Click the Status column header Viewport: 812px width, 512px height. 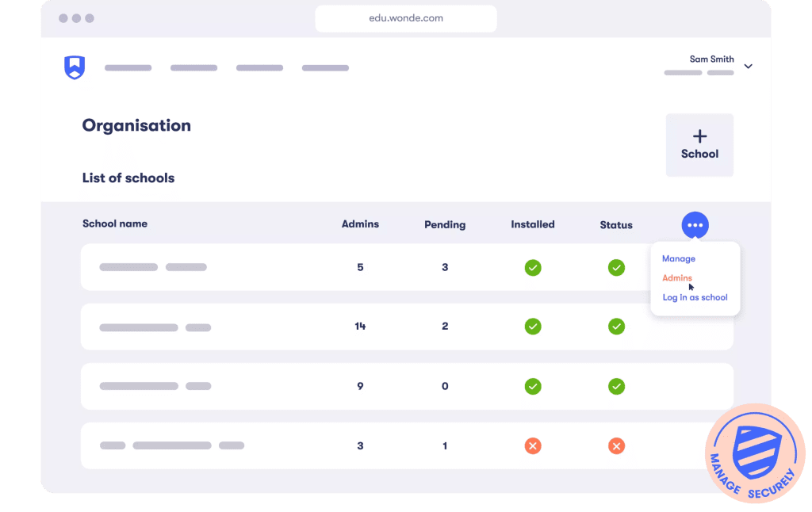(x=616, y=224)
